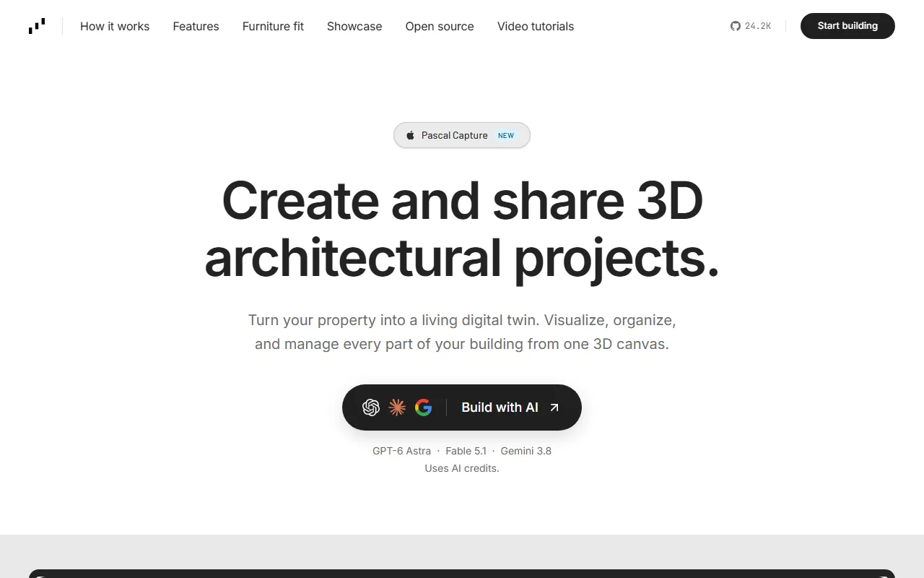Open Furniture fit page
924x578 pixels.
[x=273, y=26]
